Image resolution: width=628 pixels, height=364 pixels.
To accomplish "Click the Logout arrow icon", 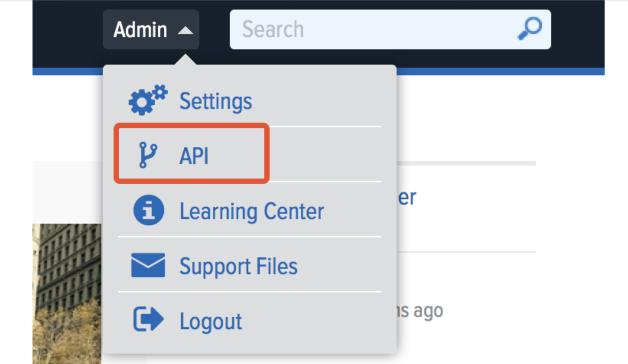I will click(x=148, y=319).
